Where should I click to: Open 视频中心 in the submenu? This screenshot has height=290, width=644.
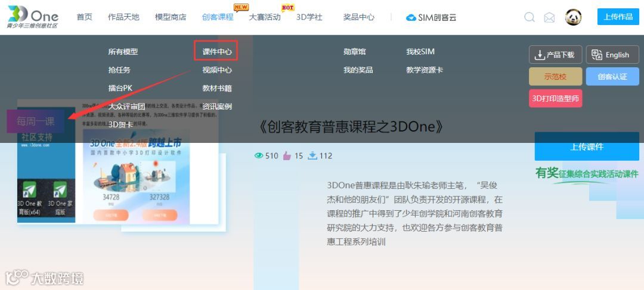click(x=217, y=70)
